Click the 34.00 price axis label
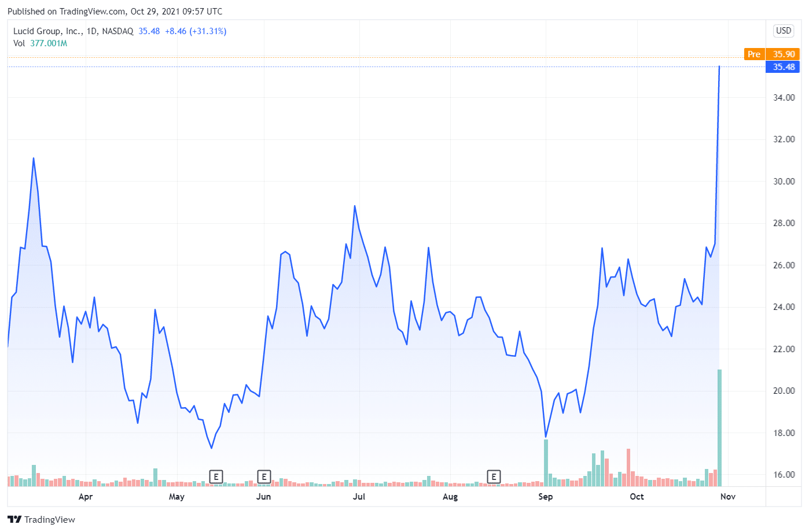809x532 pixels. click(784, 98)
